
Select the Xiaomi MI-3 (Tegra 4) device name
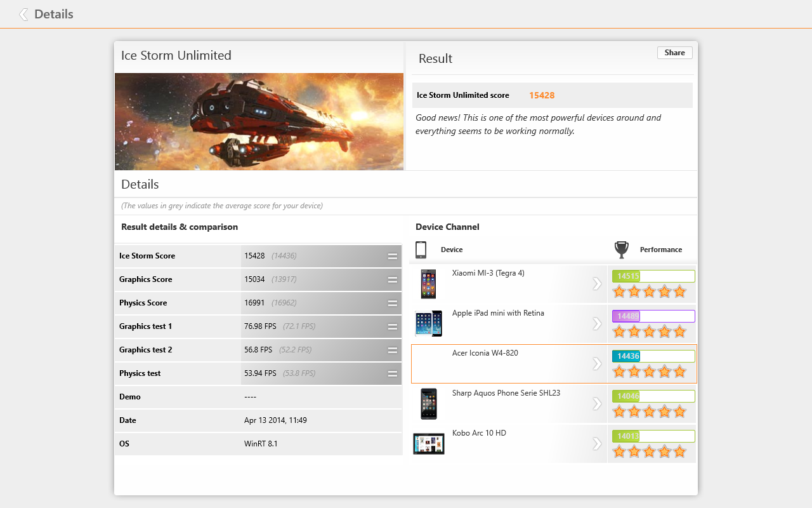pos(488,273)
